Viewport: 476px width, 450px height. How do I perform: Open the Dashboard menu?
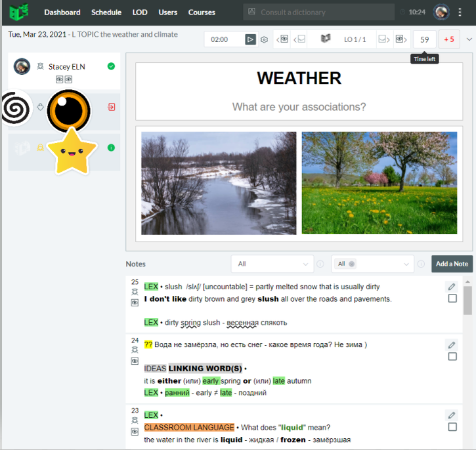pyautogui.click(x=62, y=12)
